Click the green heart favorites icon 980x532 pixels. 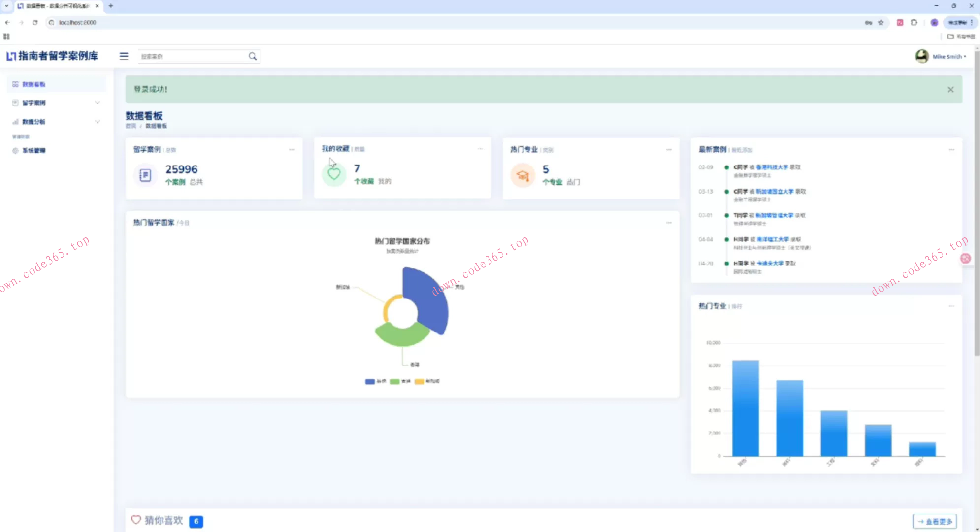click(x=334, y=174)
